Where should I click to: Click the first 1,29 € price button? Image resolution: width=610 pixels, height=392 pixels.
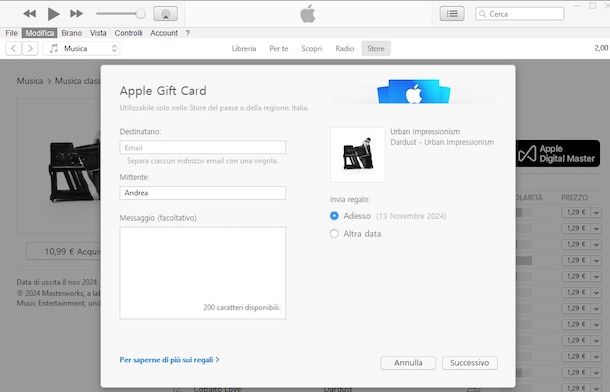tap(576, 212)
